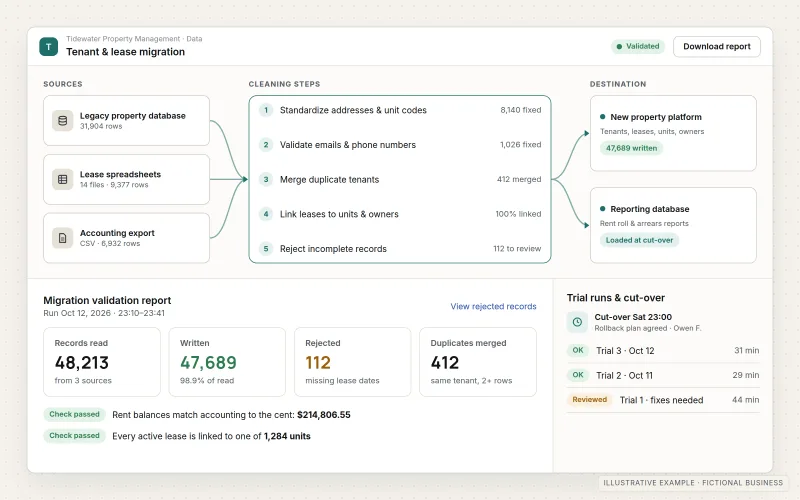Click the 31 min duration for Trial 3
This screenshot has height=500, width=800.
click(746, 351)
